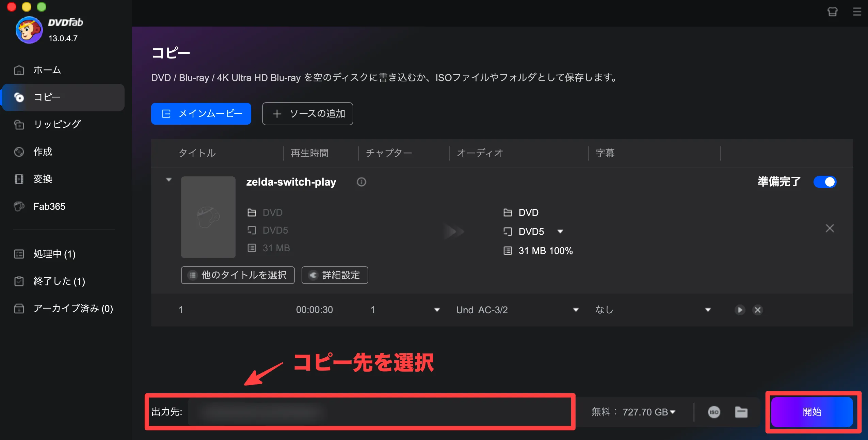The width and height of the screenshot is (868, 440).
Task: Open the DVD5 output size dropdown
Action: click(x=560, y=232)
